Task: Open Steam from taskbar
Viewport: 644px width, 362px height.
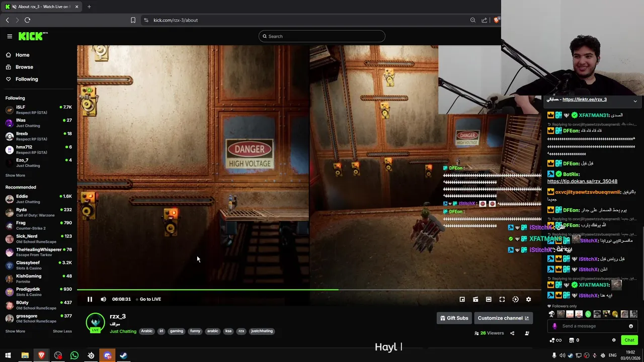Action: click(123, 355)
